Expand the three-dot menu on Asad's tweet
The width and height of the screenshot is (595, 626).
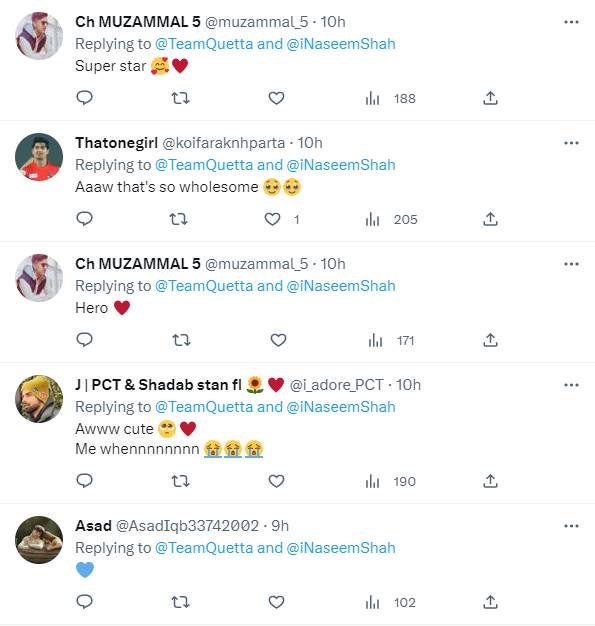click(x=571, y=526)
